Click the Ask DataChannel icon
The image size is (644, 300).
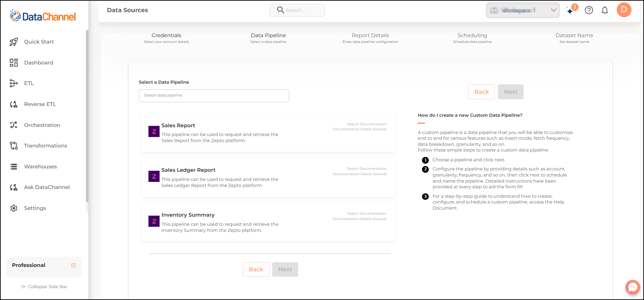click(x=13, y=187)
